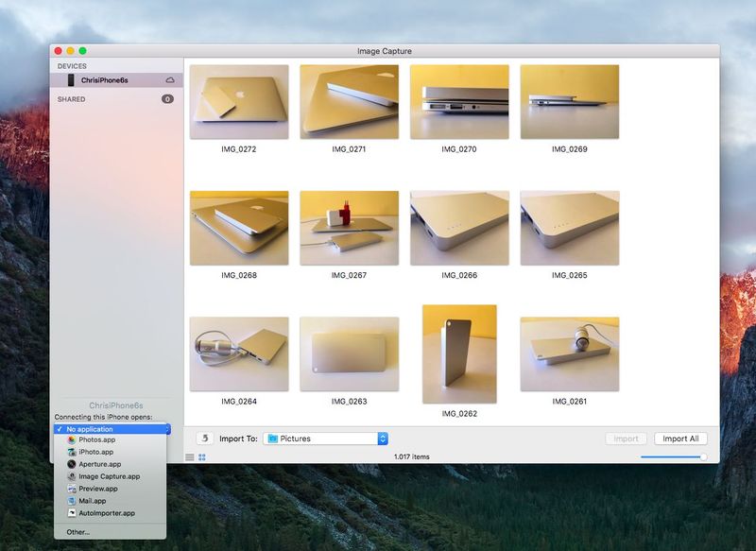
Task: Select the checked No application entry
Action: [x=110, y=429]
